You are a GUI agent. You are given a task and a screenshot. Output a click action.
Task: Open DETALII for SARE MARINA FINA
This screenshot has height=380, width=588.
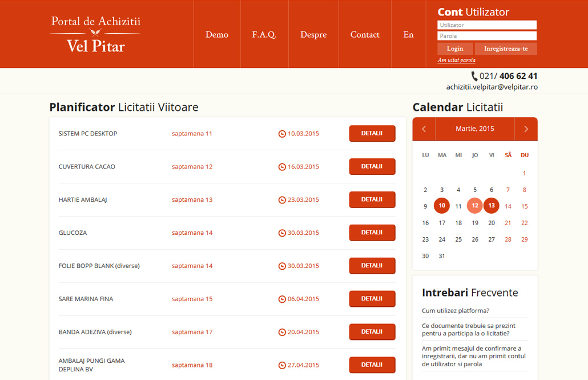(372, 298)
